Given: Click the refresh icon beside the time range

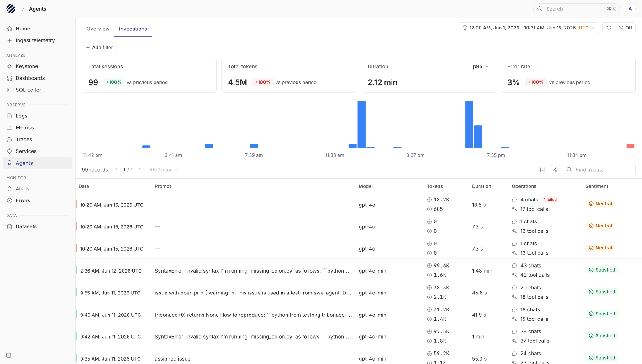Looking at the screenshot, I should coord(608,28).
